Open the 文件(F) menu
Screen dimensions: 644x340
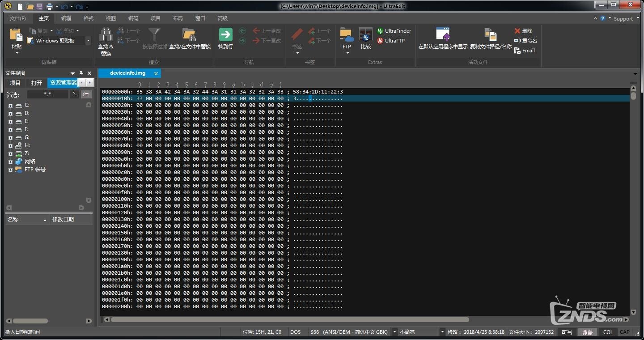pyautogui.click(x=18, y=18)
